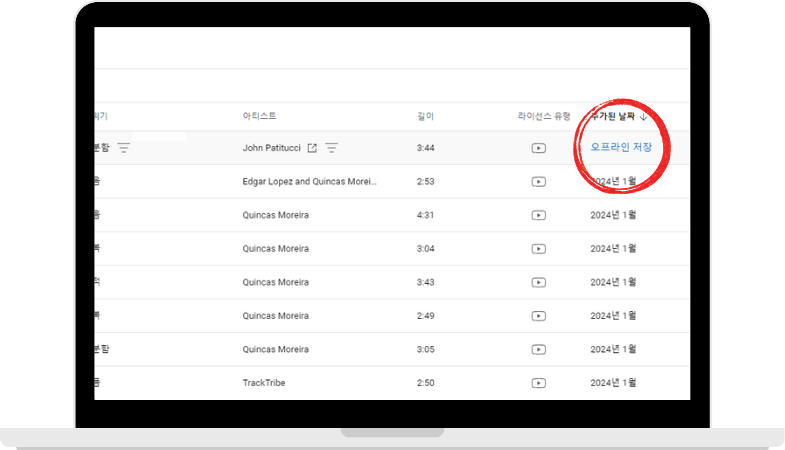Viewport: 785px width, 450px height.
Task: Click the license icon for the 3:04 track
Action: point(538,248)
